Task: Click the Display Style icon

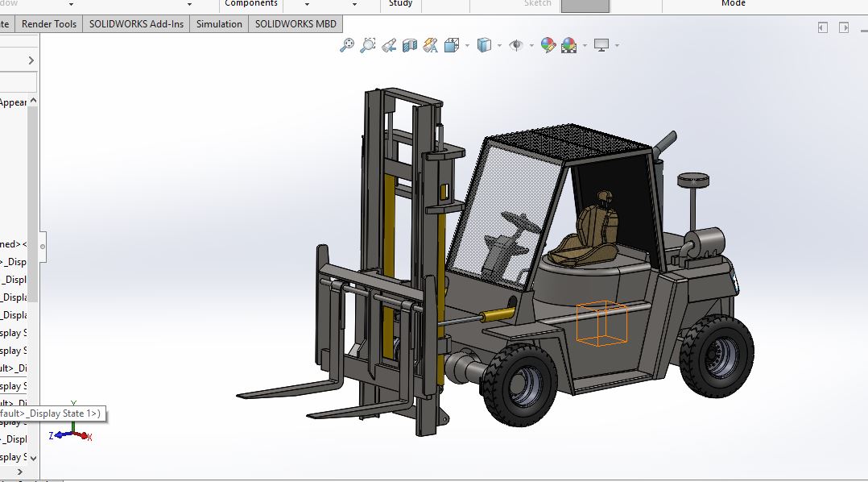Action: click(x=485, y=45)
